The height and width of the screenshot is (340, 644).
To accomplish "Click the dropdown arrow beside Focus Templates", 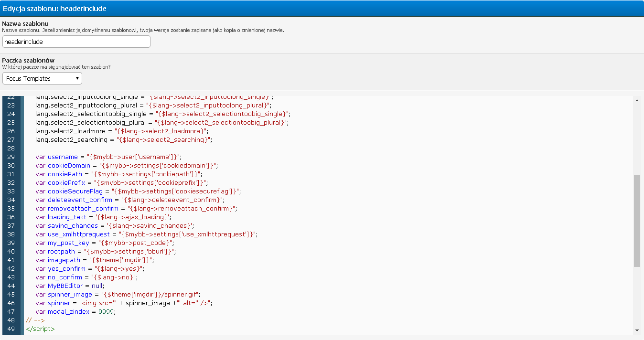I will [77, 78].
